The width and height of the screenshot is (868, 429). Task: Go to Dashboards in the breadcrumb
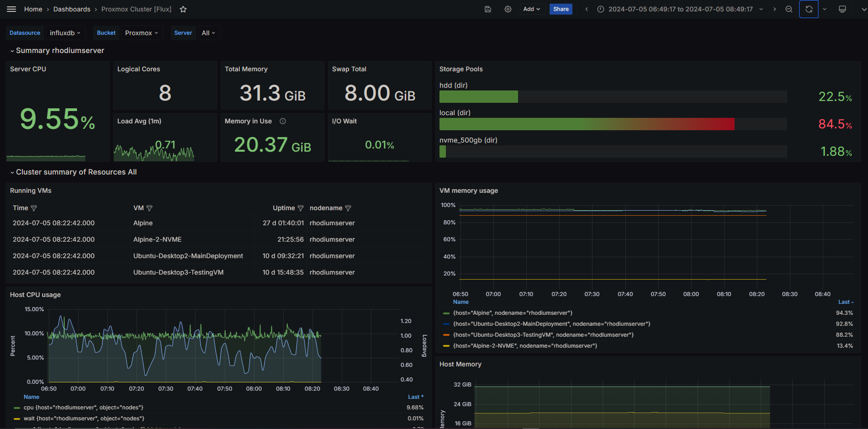point(72,9)
